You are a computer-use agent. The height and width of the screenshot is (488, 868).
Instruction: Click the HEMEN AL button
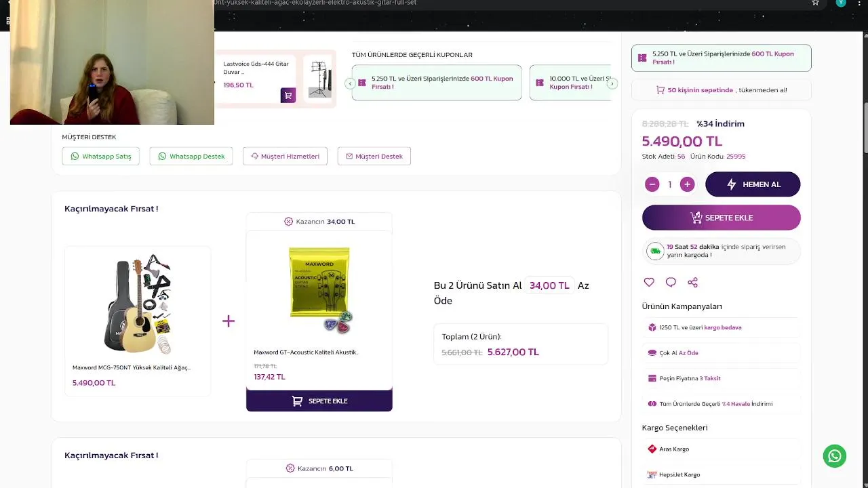(x=753, y=184)
